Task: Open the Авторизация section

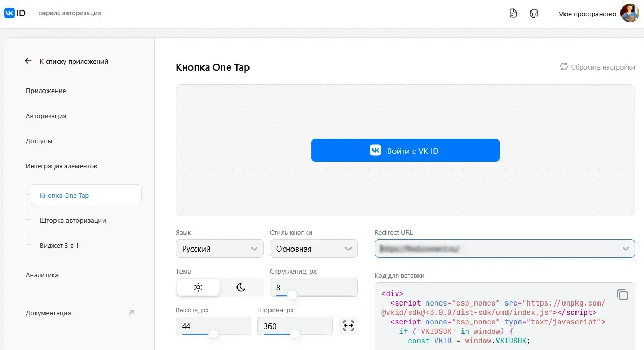Action: point(46,116)
